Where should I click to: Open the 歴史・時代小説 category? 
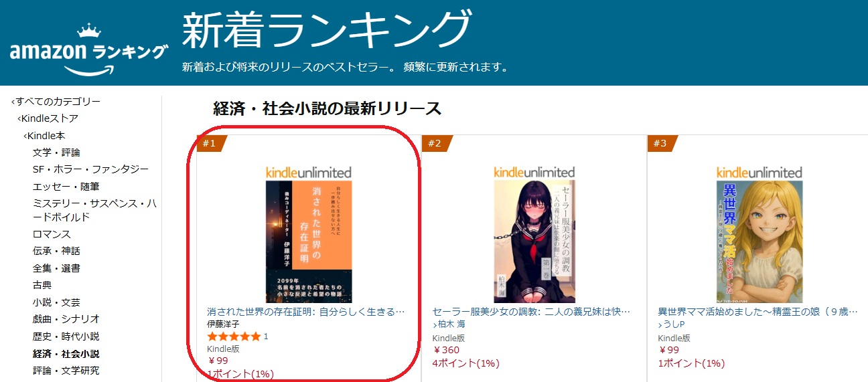coord(66,337)
